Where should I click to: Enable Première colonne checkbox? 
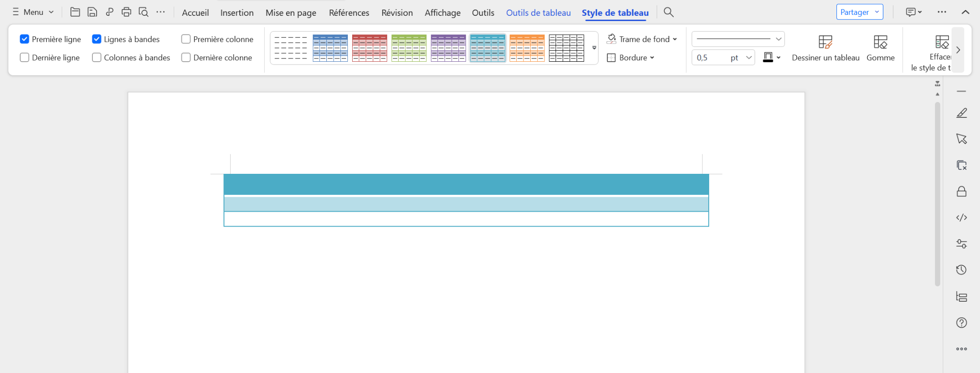[x=186, y=39]
